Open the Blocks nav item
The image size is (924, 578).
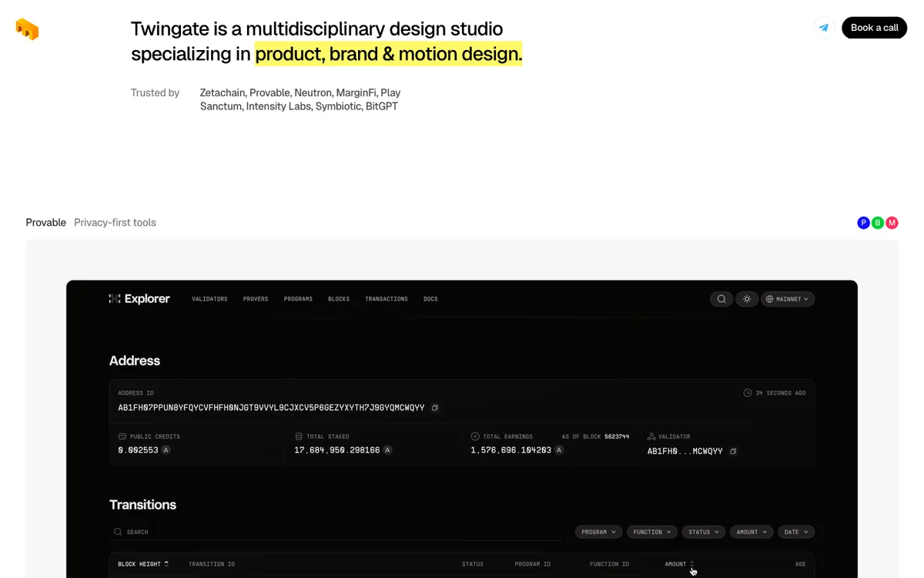339,299
